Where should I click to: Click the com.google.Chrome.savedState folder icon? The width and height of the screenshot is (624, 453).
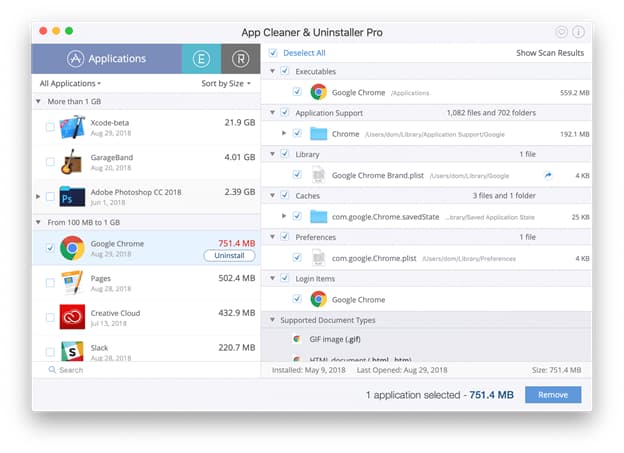click(x=318, y=217)
